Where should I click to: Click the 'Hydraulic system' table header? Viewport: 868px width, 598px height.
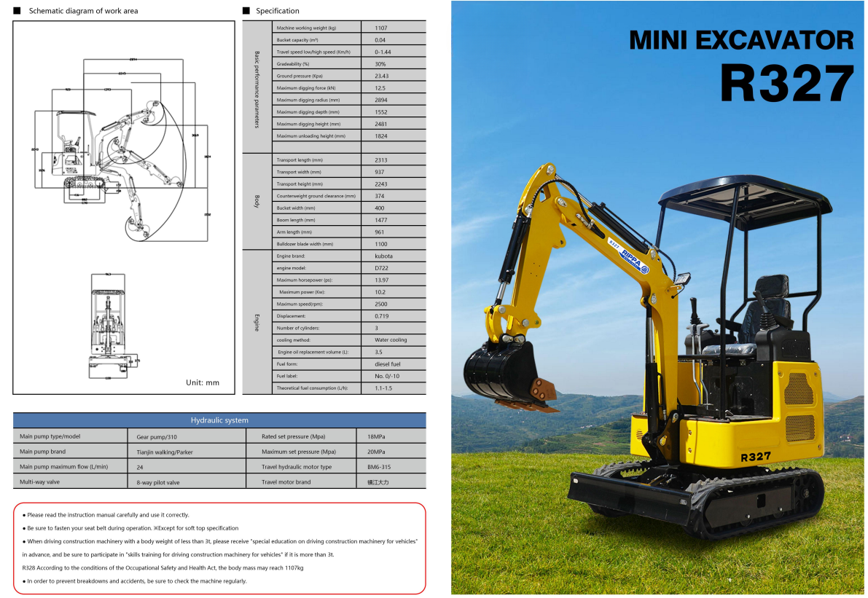tap(220, 420)
